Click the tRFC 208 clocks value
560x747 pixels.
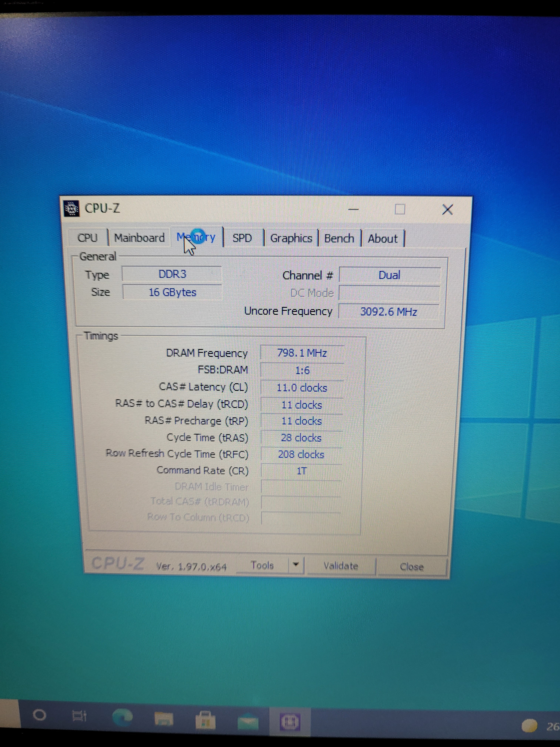[301, 454]
